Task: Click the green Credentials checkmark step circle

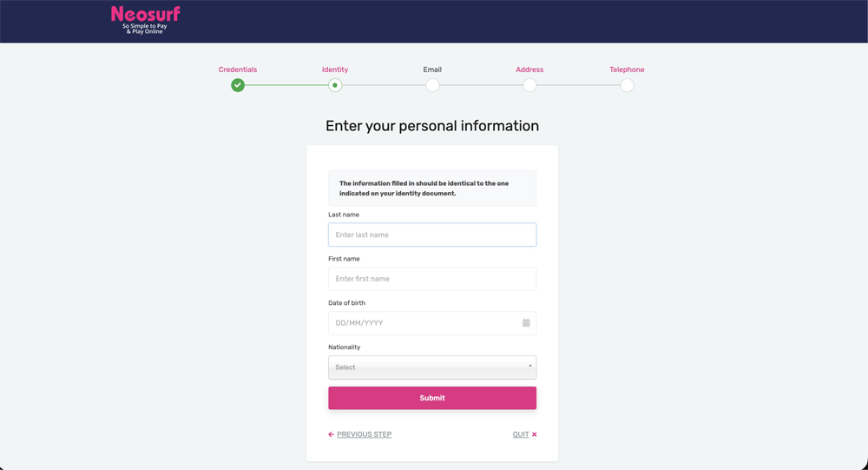Action: tap(238, 85)
